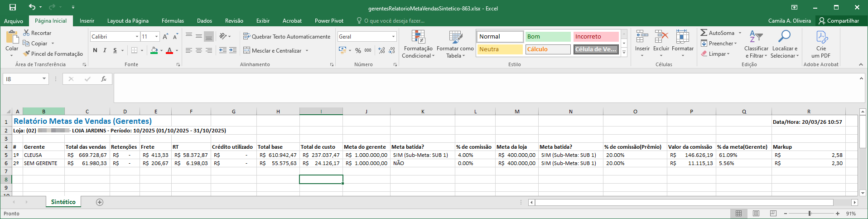The image size is (868, 219).
Task: Click the zoom slider handle
Action: [810, 214]
